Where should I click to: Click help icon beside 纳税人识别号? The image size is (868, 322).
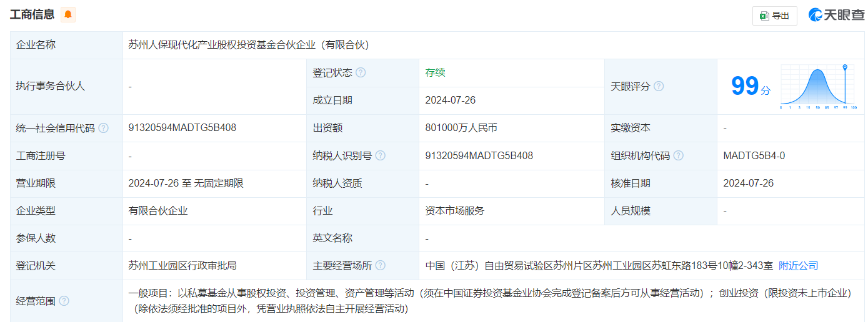380,155
